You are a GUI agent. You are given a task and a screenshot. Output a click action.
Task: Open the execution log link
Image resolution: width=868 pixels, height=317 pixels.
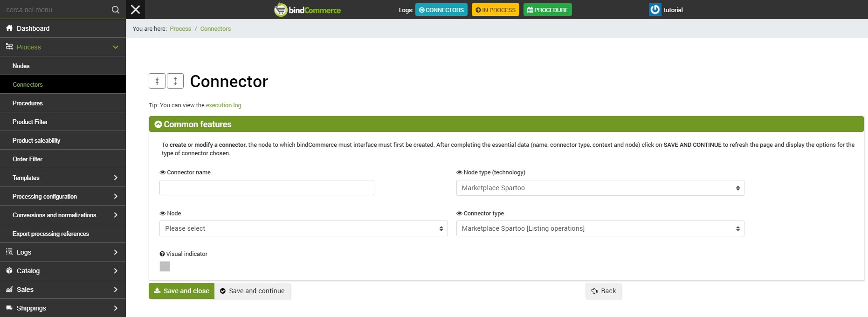[x=224, y=105]
